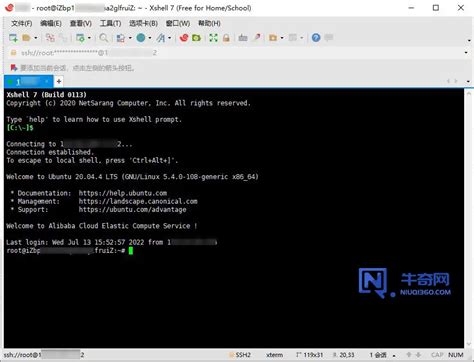Viewport: 474px width, 362px height.
Task: Toggle full screen with green arrows icon
Action: coord(213,38)
